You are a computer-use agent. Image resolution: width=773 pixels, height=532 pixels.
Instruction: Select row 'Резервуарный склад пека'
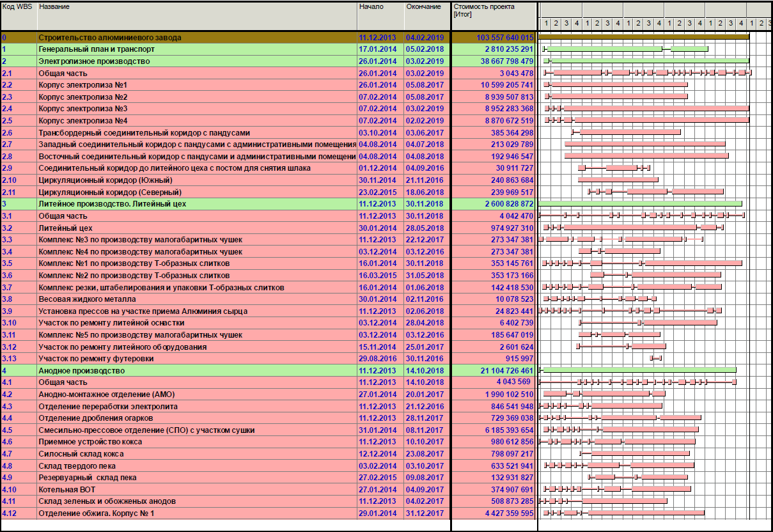pos(268,478)
